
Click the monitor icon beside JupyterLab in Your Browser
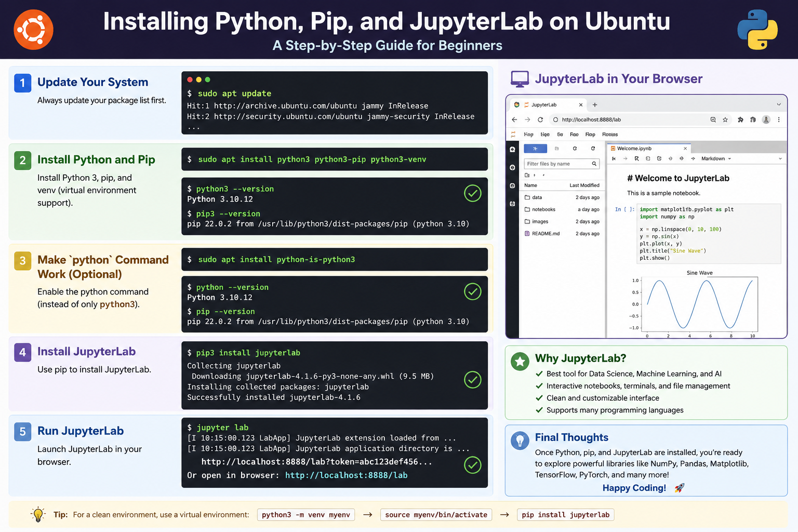[x=520, y=79]
